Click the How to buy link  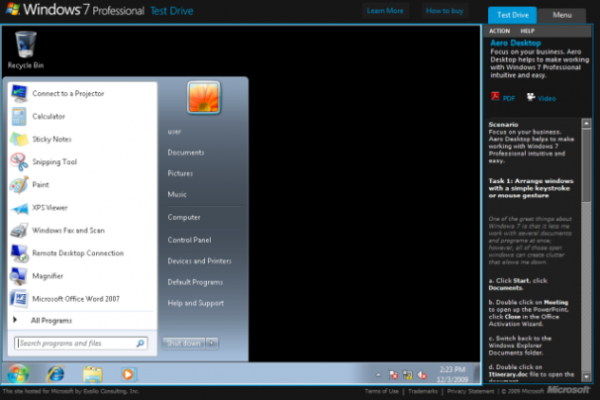(445, 11)
